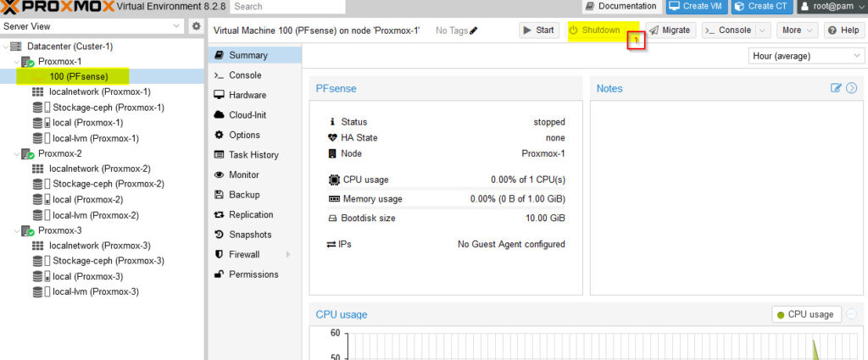Open the Backup section
This screenshot has width=868, height=360.
pyautogui.click(x=255, y=195)
